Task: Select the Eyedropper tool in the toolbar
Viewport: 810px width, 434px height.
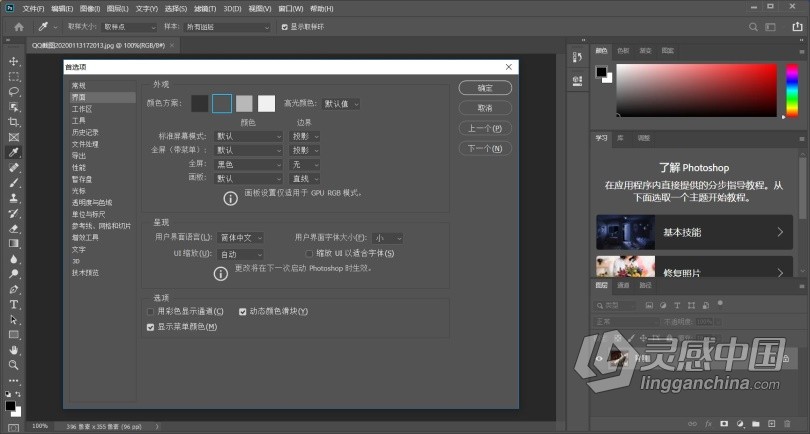Action: (x=14, y=152)
